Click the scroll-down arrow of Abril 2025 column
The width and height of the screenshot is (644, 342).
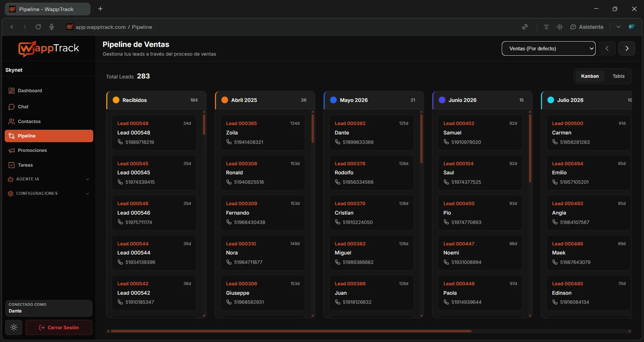(313, 316)
